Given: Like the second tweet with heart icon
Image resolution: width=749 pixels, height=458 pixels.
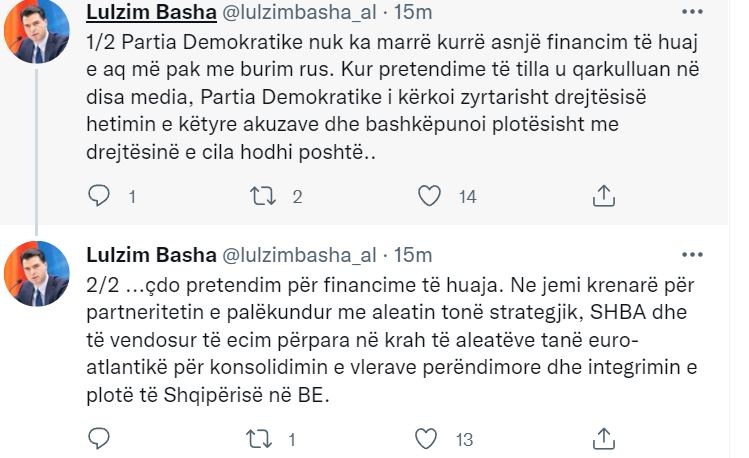Looking at the screenshot, I should 428,438.
